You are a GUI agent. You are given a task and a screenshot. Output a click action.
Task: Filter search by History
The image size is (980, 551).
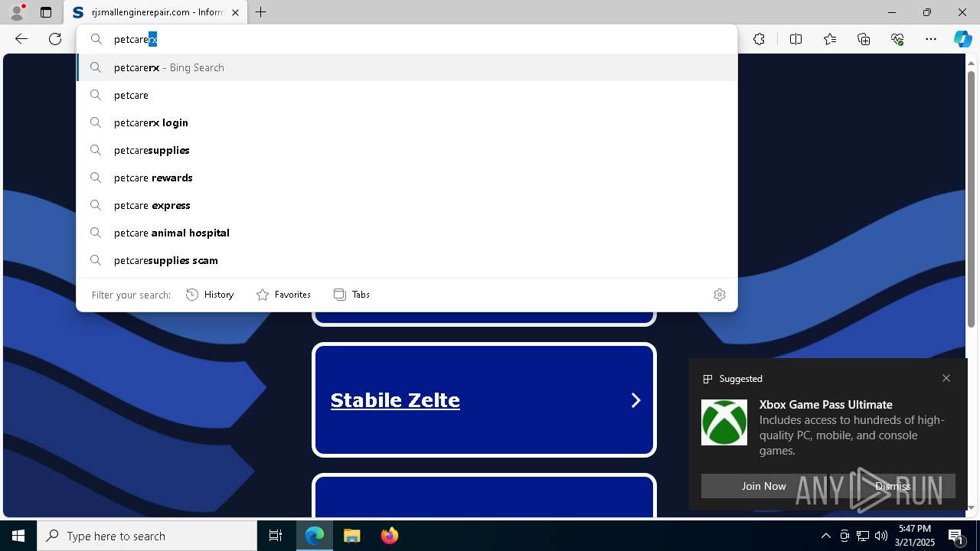pos(210,295)
